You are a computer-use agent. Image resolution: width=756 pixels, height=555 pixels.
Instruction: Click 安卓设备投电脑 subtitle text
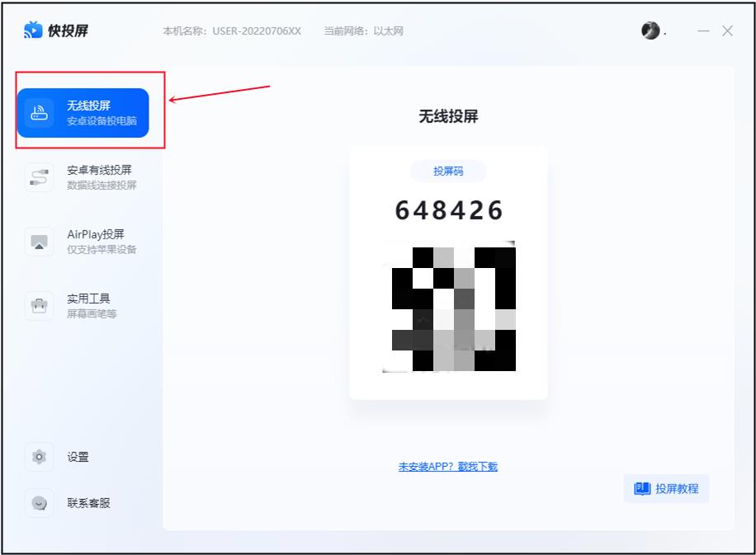pos(102,121)
